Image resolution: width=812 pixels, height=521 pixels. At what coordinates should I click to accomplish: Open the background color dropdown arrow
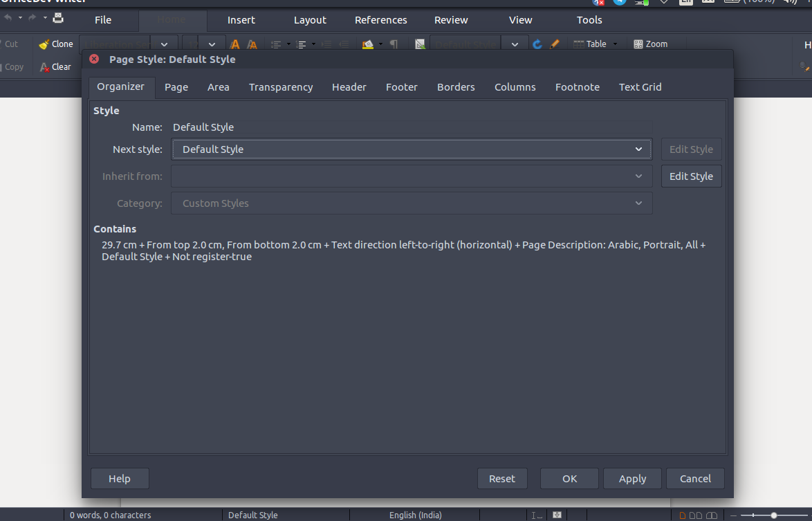[x=380, y=44]
